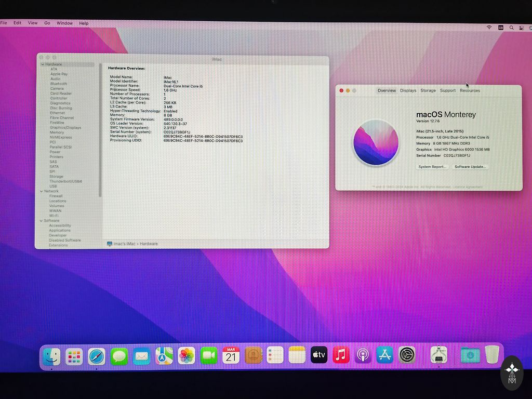Click the App Store dock icon
This screenshot has width=532, height=399.
pos(385,355)
